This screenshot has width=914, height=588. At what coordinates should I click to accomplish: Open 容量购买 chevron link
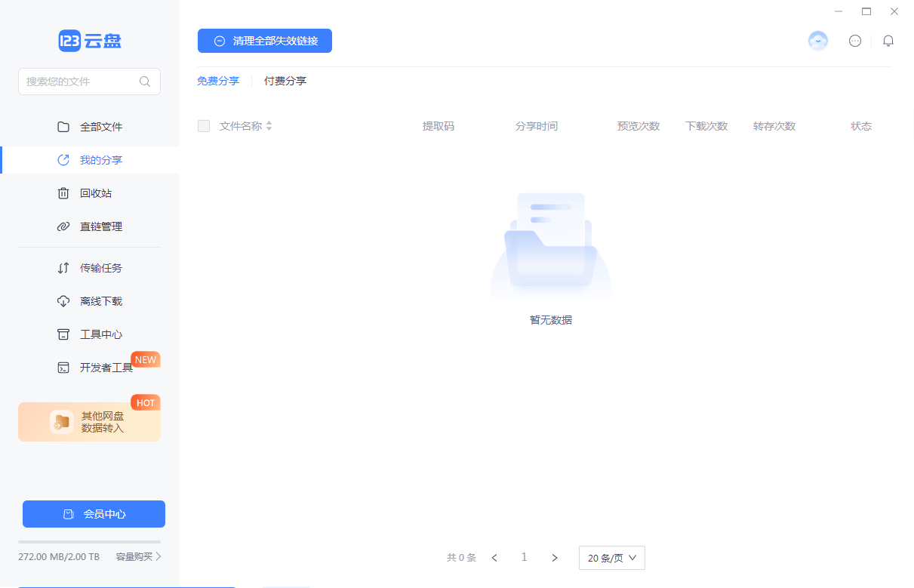(x=139, y=557)
